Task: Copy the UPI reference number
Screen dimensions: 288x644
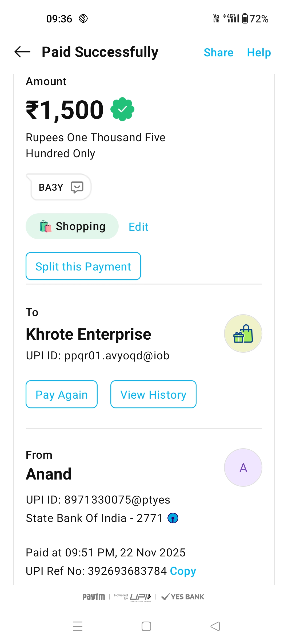Action: click(183, 571)
